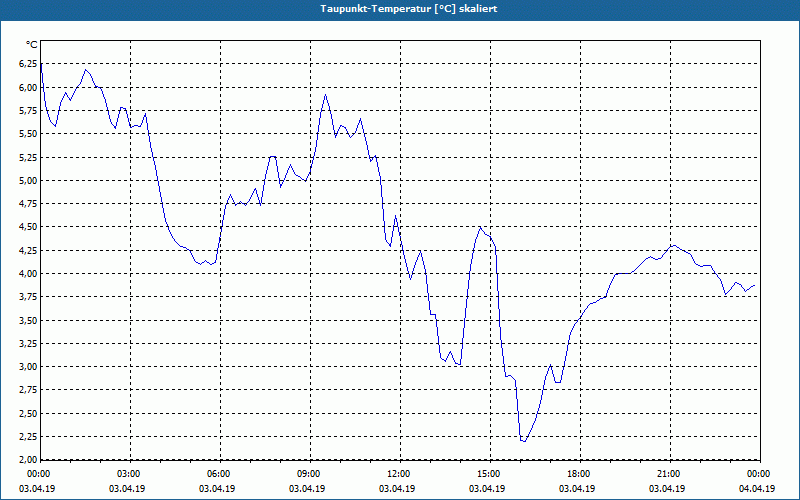Click the '2,50' y-axis value
The height and width of the screenshot is (500, 800).
click(x=28, y=414)
